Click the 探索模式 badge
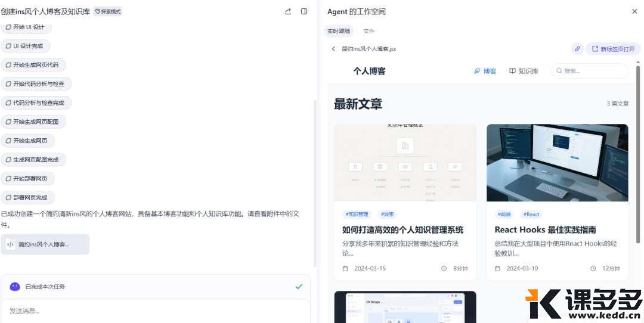644x323 pixels. (107, 11)
